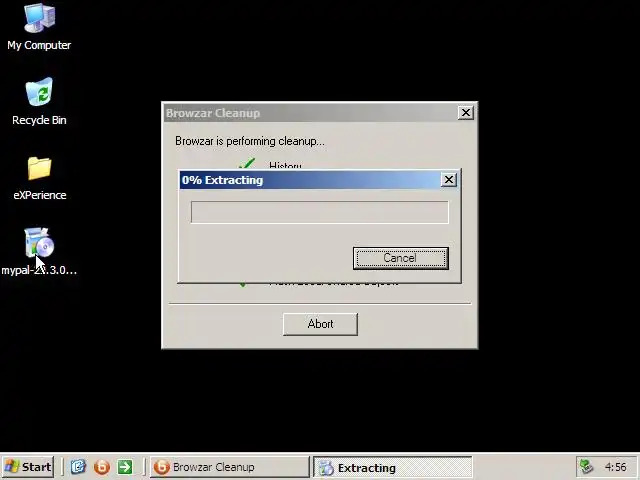
Task: Click the system tray network icon
Action: [587, 467]
